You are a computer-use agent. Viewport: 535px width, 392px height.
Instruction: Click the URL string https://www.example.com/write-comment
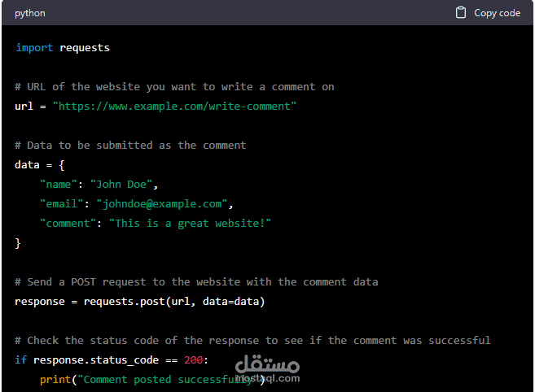click(174, 107)
